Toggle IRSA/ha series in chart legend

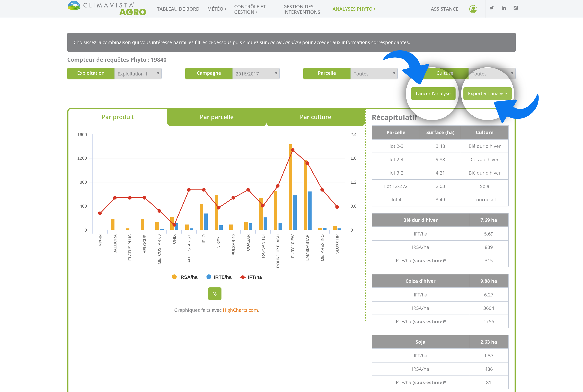[x=184, y=277]
